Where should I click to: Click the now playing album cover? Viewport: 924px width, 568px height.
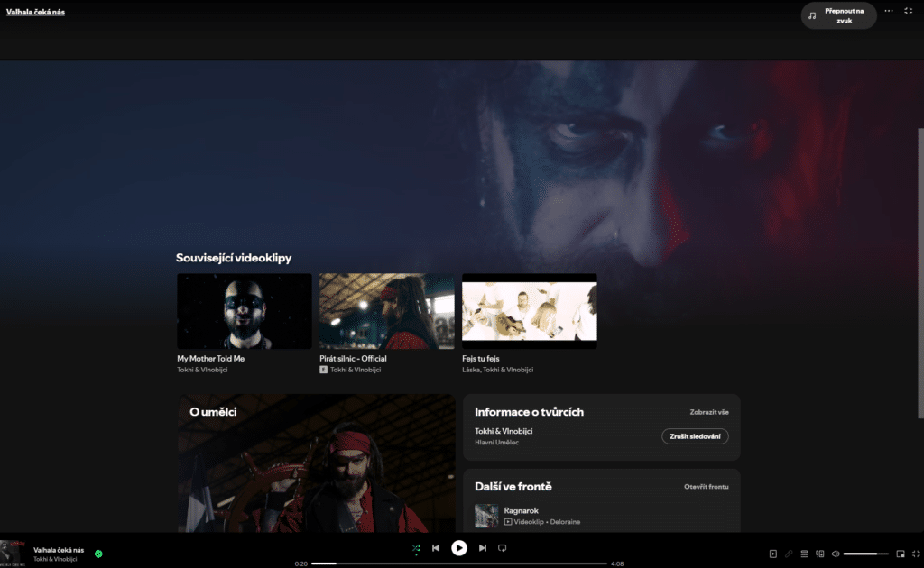click(13, 554)
